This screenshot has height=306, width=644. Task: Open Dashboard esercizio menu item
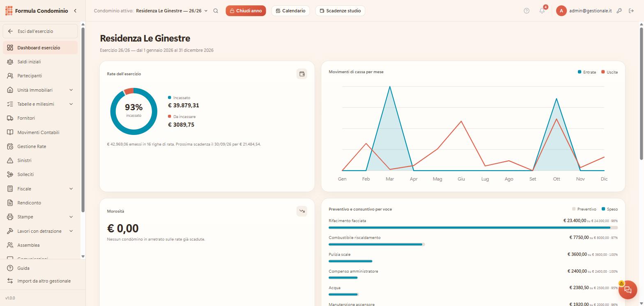(x=40, y=48)
